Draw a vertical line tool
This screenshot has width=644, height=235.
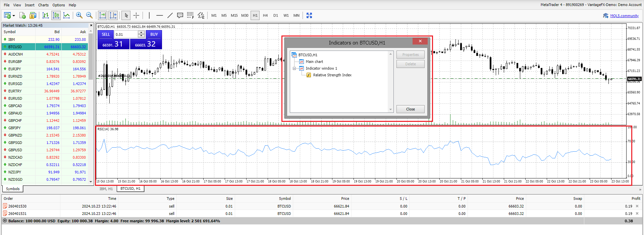[x=149, y=15]
